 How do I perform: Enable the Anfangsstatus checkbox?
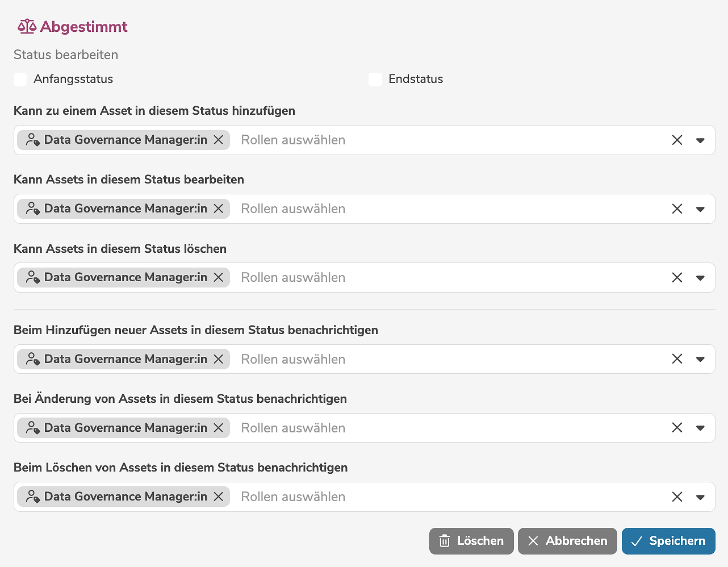coord(20,80)
